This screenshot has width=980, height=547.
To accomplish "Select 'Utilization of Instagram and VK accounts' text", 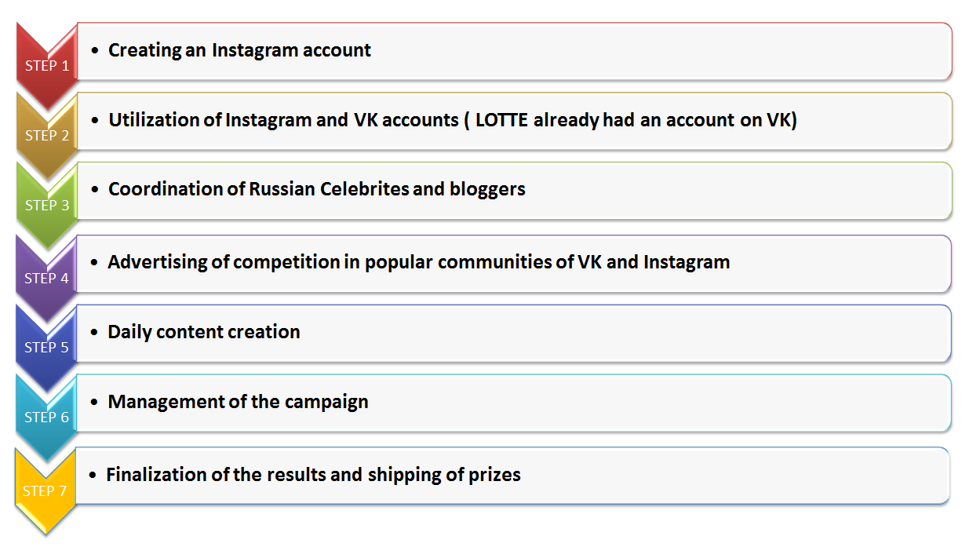I will tap(283, 120).
